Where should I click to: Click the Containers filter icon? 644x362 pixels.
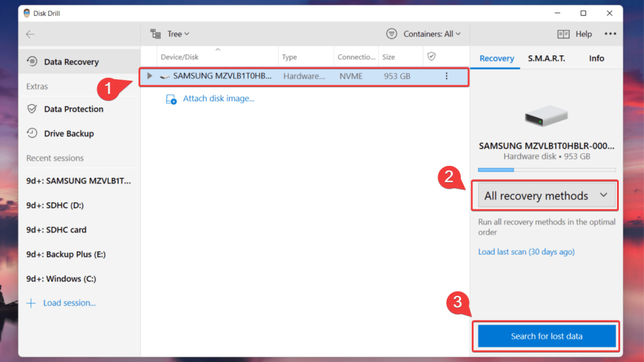(x=393, y=33)
